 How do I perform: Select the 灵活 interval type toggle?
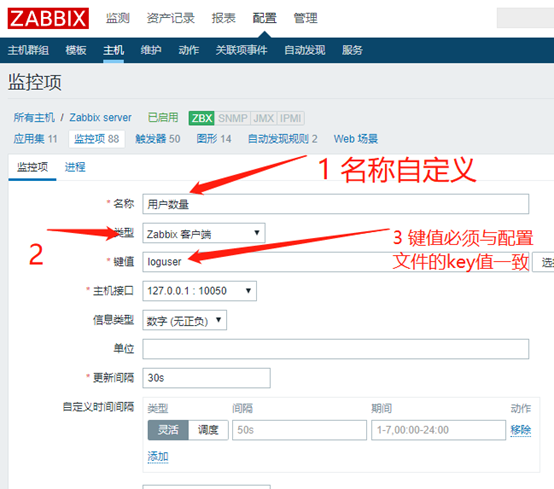pyautogui.click(x=168, y=430)
